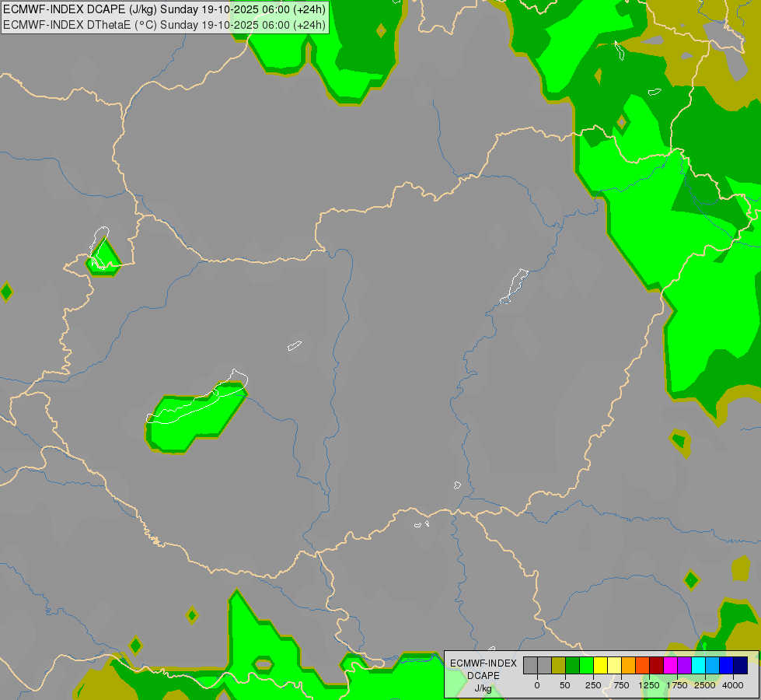Click the legend tick value 1750
Image resolution: width=761 pixels, height=700 pixels.
pos(677,685)
